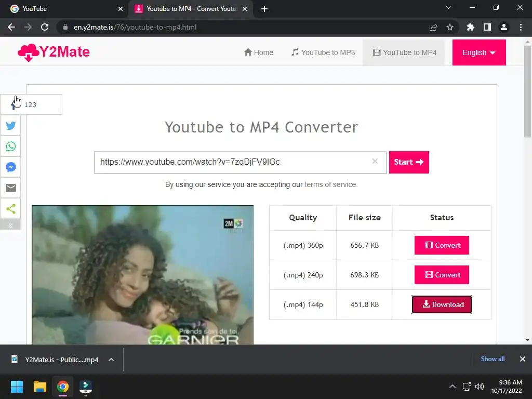
Task: Clear the URL input with the X
Action: click(x=375, y=161)
